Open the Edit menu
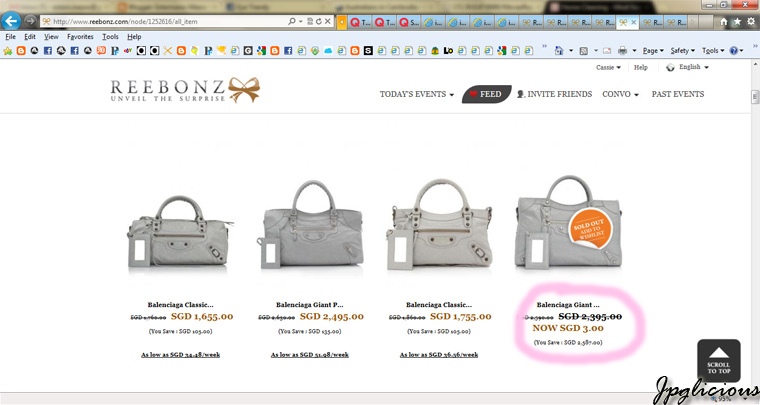 click(x=30, y=37)
